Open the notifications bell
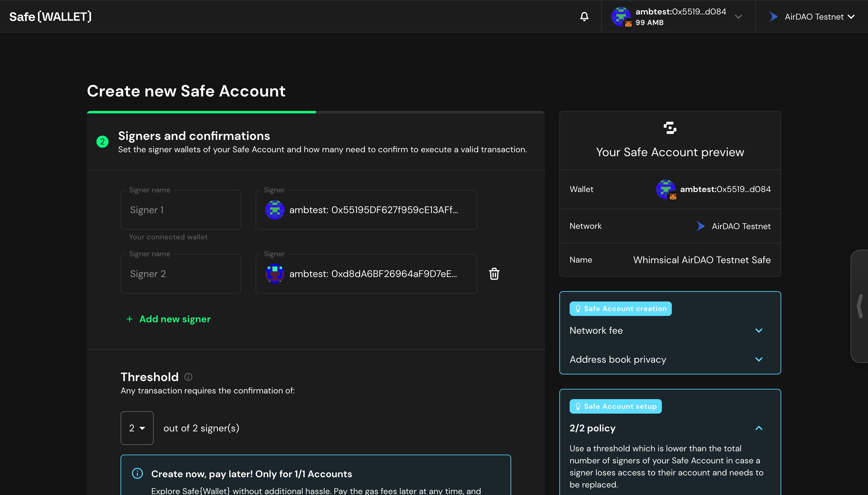Image resolution: width=868 pixels, height=495 pixels. tap(584, 17)
